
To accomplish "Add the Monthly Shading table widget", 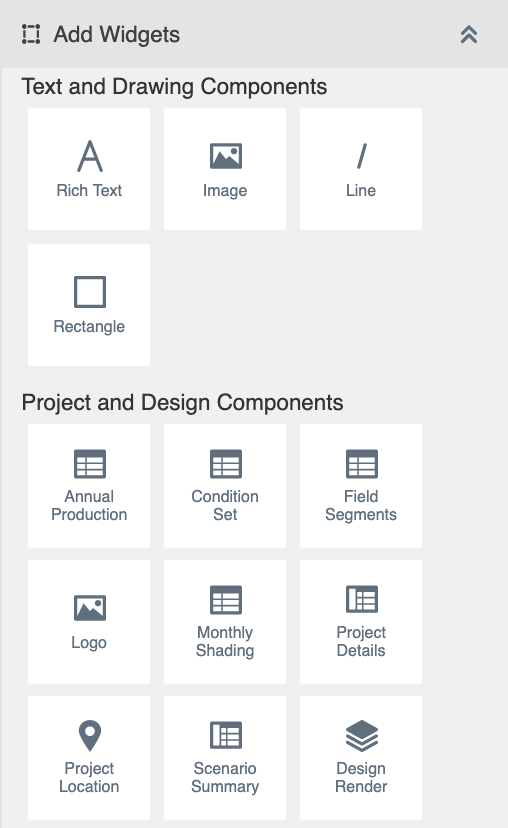I will click(225, 622).
